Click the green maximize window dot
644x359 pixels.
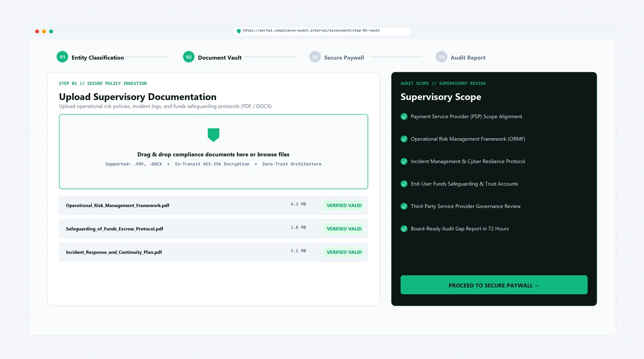click(51, 31)
